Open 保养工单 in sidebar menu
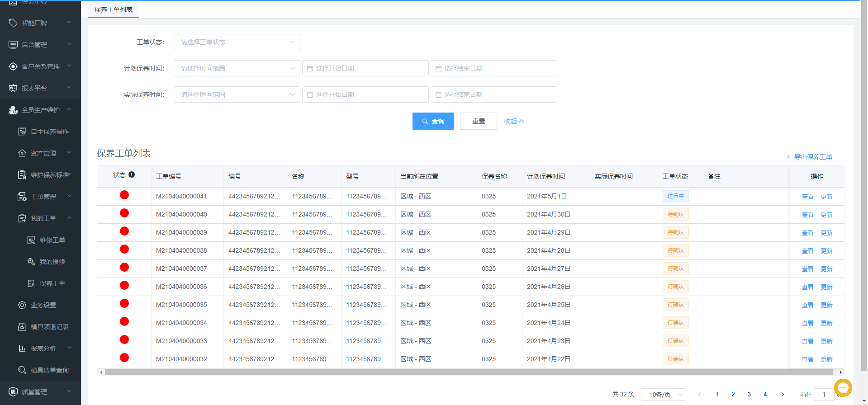868x405 pixels. click(52, 283)
